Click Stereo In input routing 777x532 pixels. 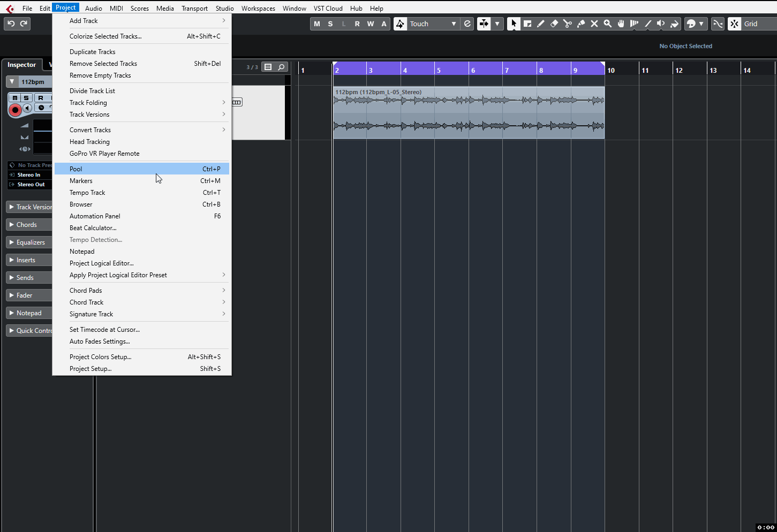click(x=30, y=175)
